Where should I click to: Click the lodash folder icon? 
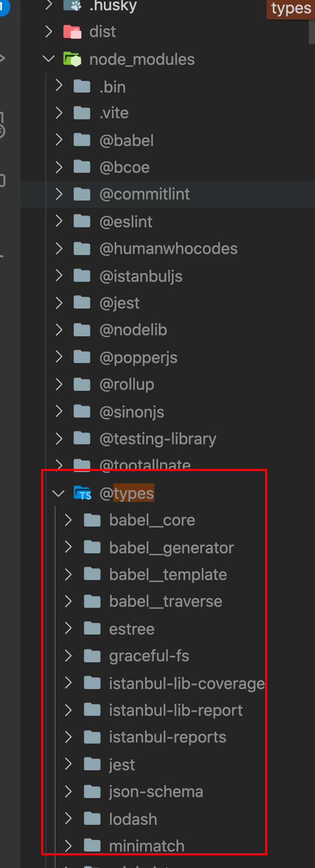pyautogui.click(x=92, y=818)
